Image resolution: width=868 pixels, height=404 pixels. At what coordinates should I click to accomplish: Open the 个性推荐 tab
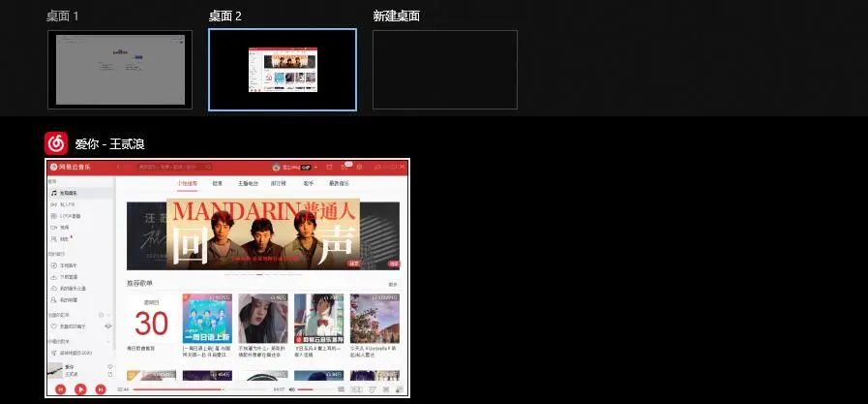pyautogui.click(x=187, y=183)
